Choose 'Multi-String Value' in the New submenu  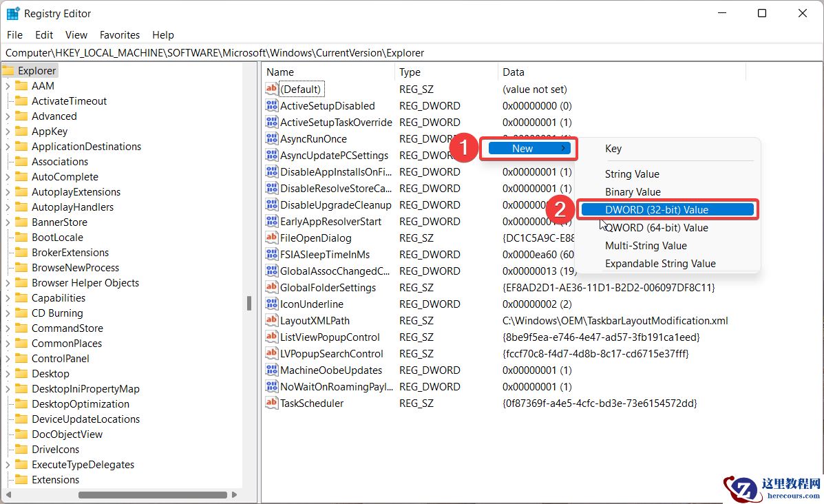pyautogui.click(x=646, y=245)
